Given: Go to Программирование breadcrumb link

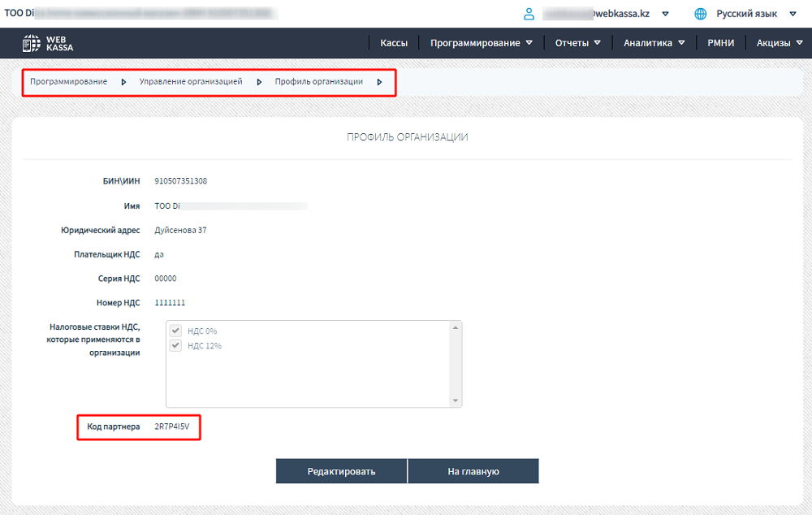Looking at the screenshot, I should (68, 81).
